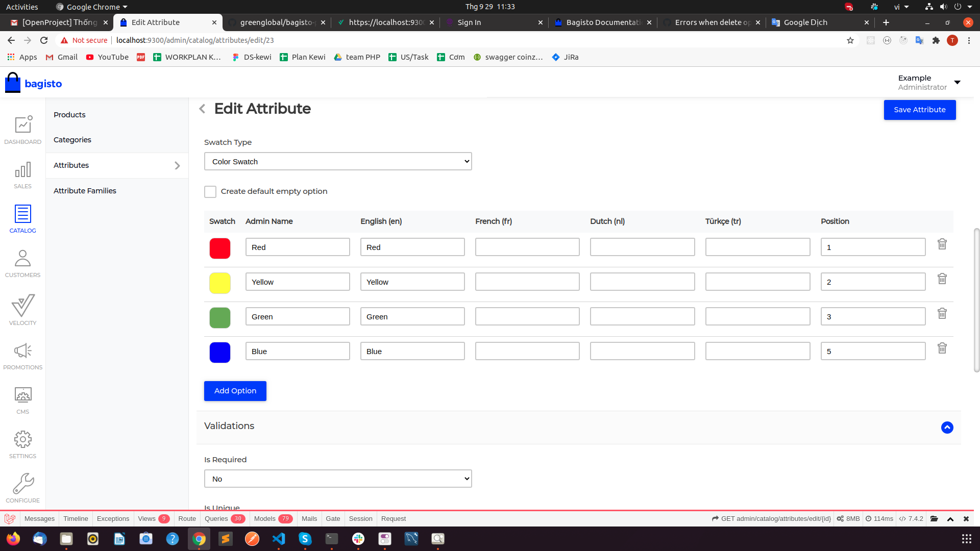
Task: Open the JiRa bookmark
Action: (566, 57)
